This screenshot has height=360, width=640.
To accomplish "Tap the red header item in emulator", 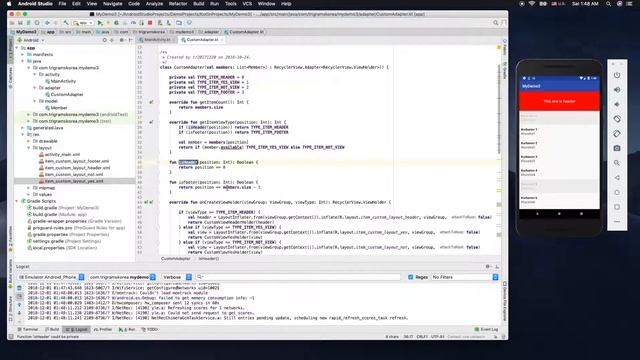I will (x=559, y=101).
